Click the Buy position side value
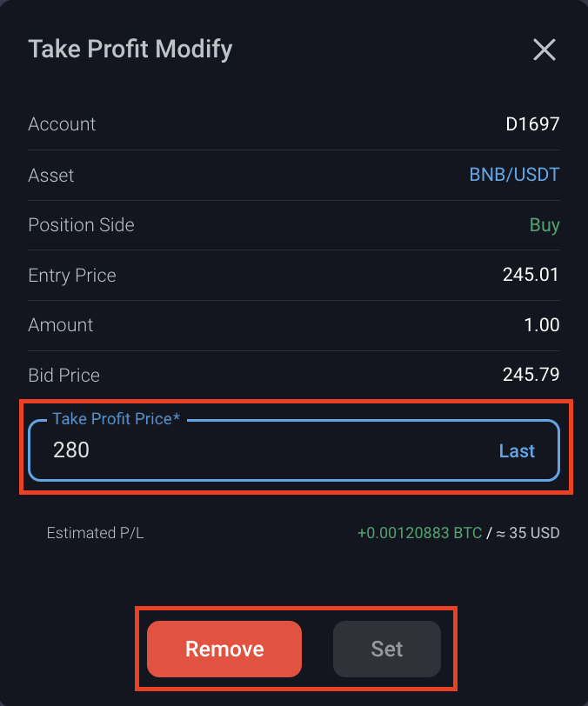 545,225
